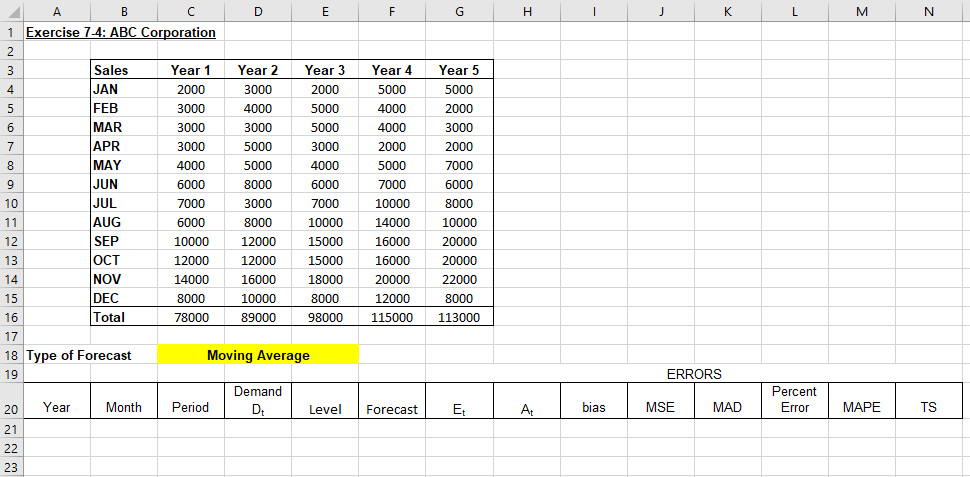This screenshot has height=477, width=970.
Task: Click the 'bias' column header
Action: [594, 401]
